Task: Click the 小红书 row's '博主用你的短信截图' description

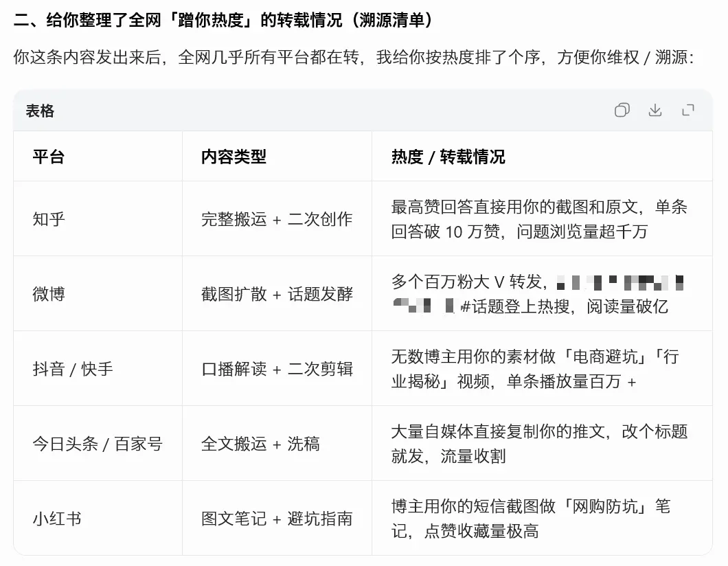Action: (x=531, y=518)
